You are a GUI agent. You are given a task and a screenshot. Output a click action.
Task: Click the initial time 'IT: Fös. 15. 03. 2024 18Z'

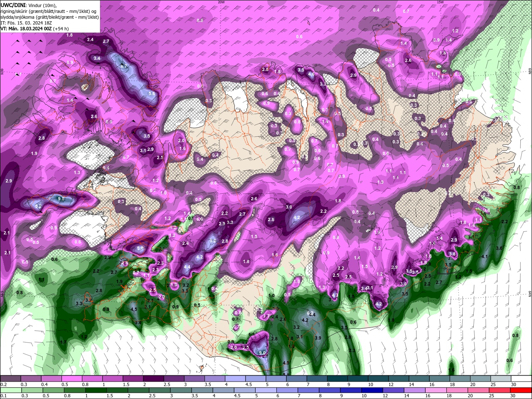pyautogui.click(x=26, y=22)
